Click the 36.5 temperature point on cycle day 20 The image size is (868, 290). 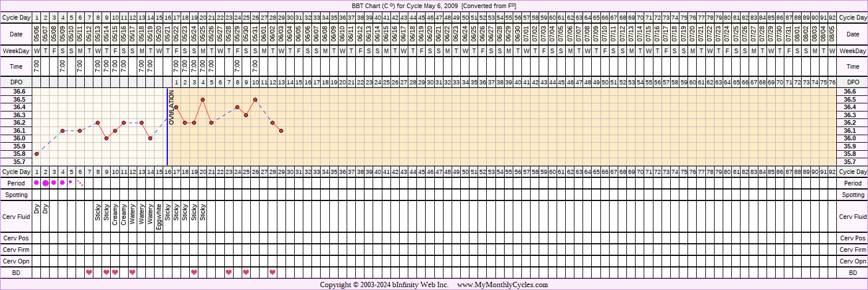pos(203,99)
